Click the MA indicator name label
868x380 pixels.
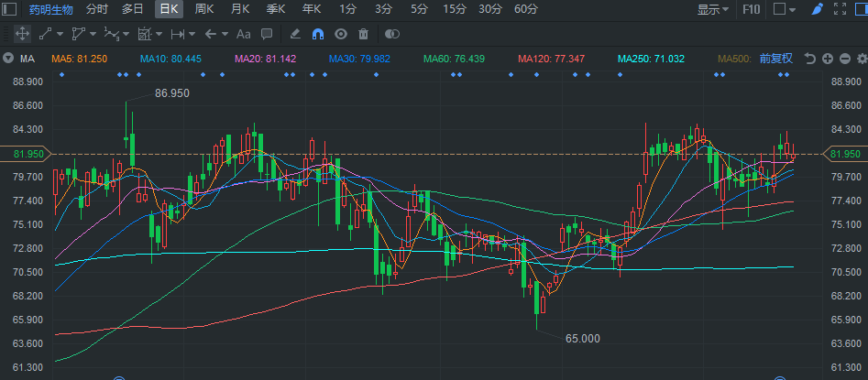[x=27, y=59]
